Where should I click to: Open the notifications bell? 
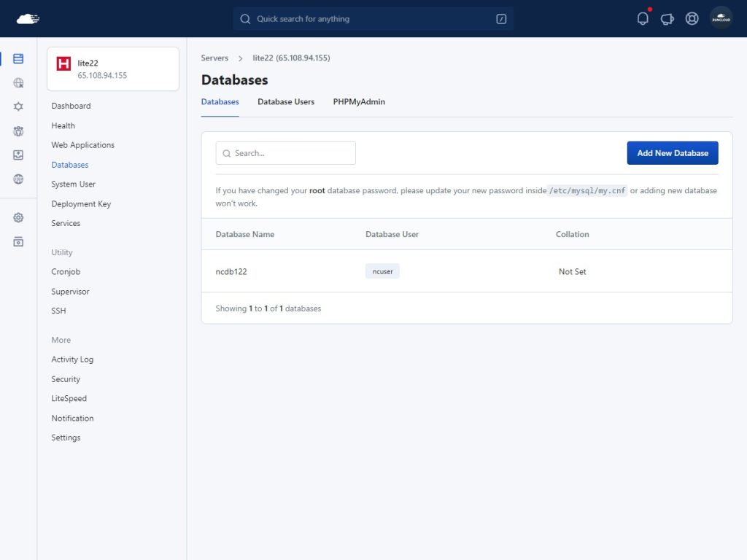point(643,19)
